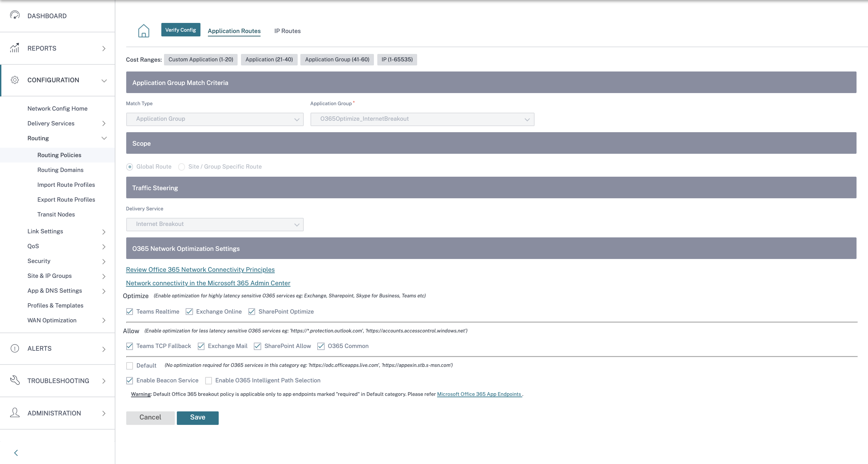This screenshot has height=464, width=868.
Task: Toggle SharePoint Optimize checkbox
Action: point(252,312)
